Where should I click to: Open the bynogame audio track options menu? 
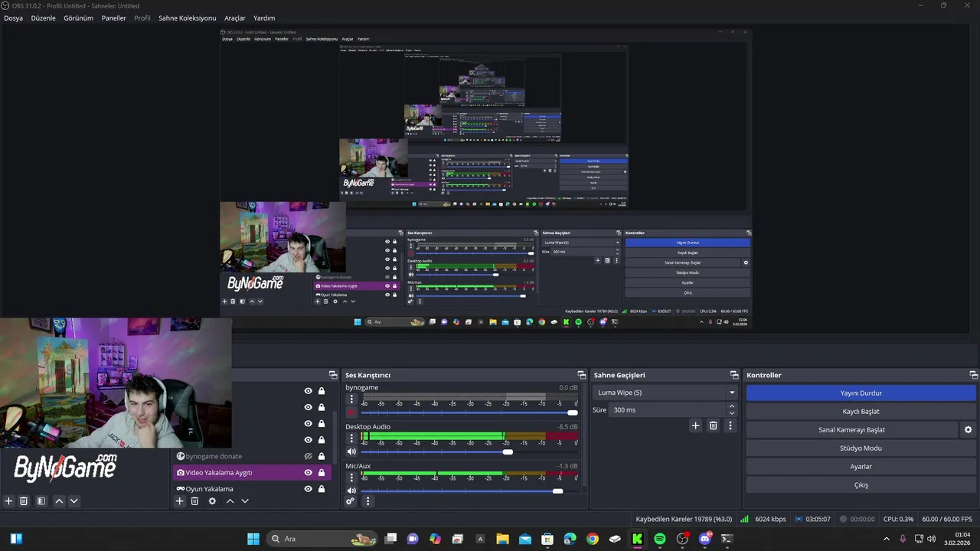[352, 399]
